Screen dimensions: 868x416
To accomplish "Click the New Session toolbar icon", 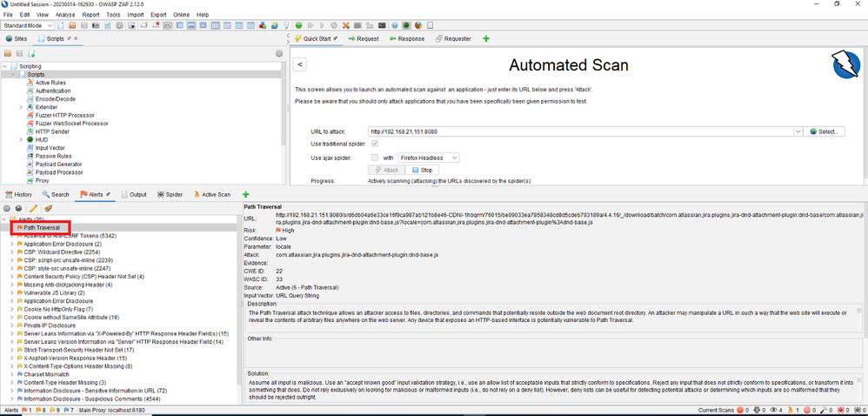I will (x=60, y=25).
